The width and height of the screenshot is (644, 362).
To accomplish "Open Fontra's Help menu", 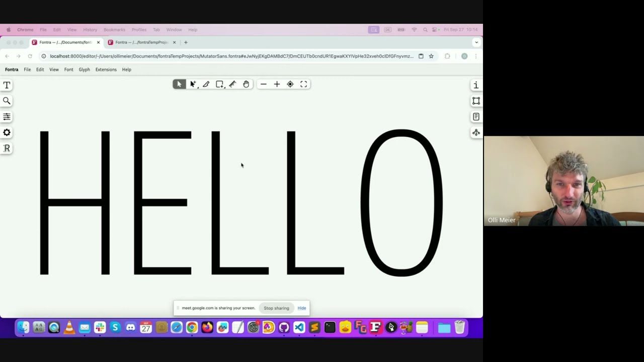I will 126,69.
